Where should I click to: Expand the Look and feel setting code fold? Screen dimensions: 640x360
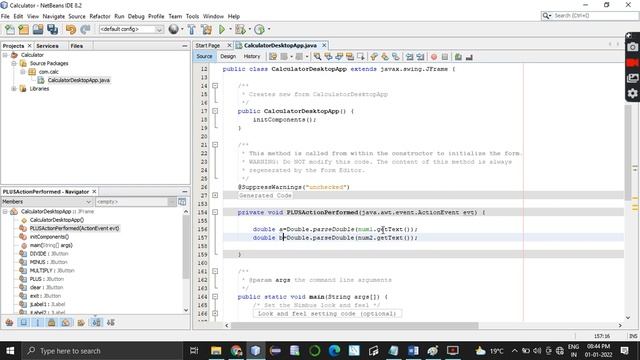[x=215, y=313]
